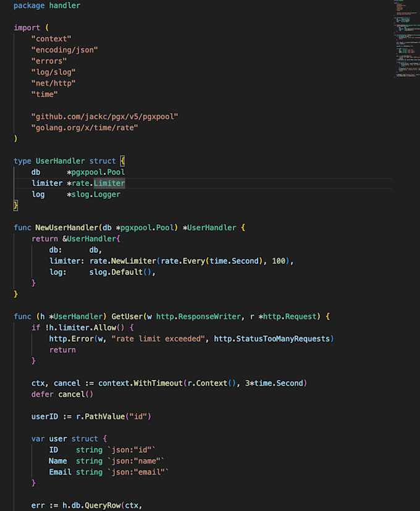Click the "Email" field name

(60, 472)
